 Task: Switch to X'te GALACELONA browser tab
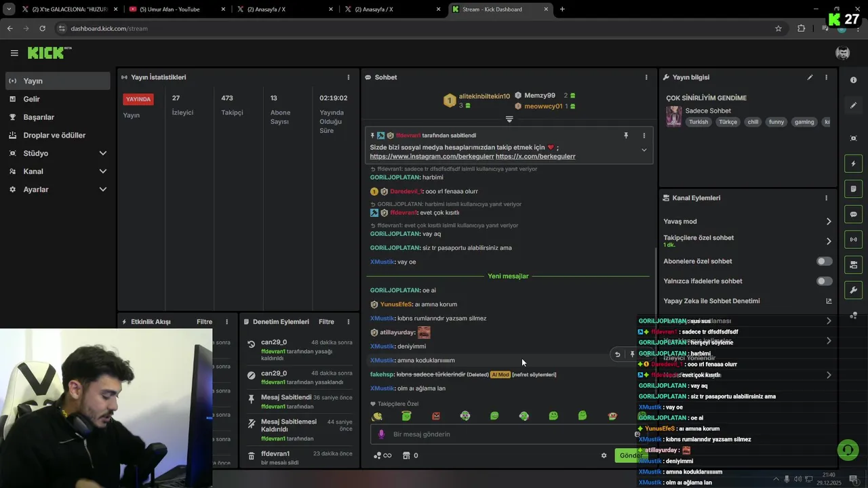pyautogui.click(x=70, y=9)
